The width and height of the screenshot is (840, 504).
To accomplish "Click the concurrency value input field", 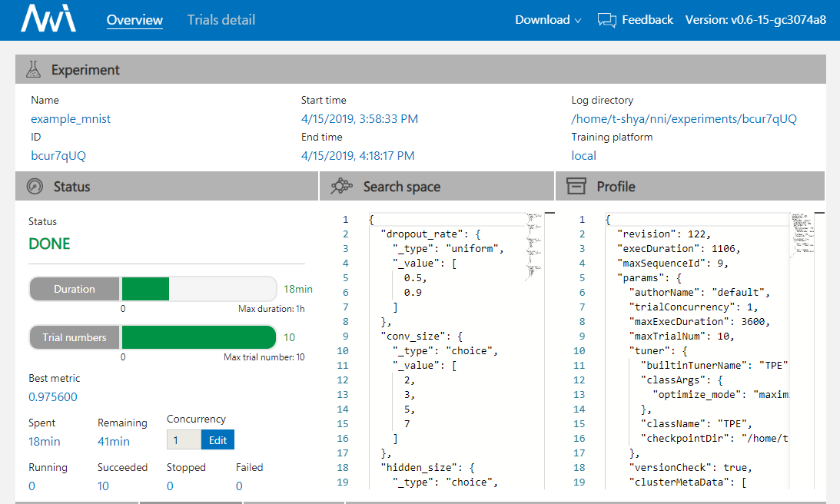I will [x=184, y=439].
